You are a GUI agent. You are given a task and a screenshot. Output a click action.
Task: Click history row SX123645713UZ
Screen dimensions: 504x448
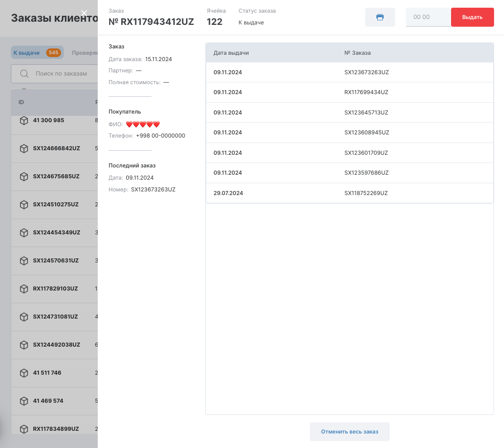(x=349, y=113)
